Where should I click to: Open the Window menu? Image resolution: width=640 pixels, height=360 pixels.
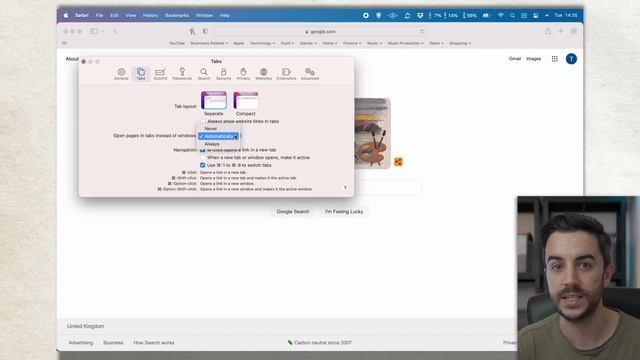(x=204, y=16)
